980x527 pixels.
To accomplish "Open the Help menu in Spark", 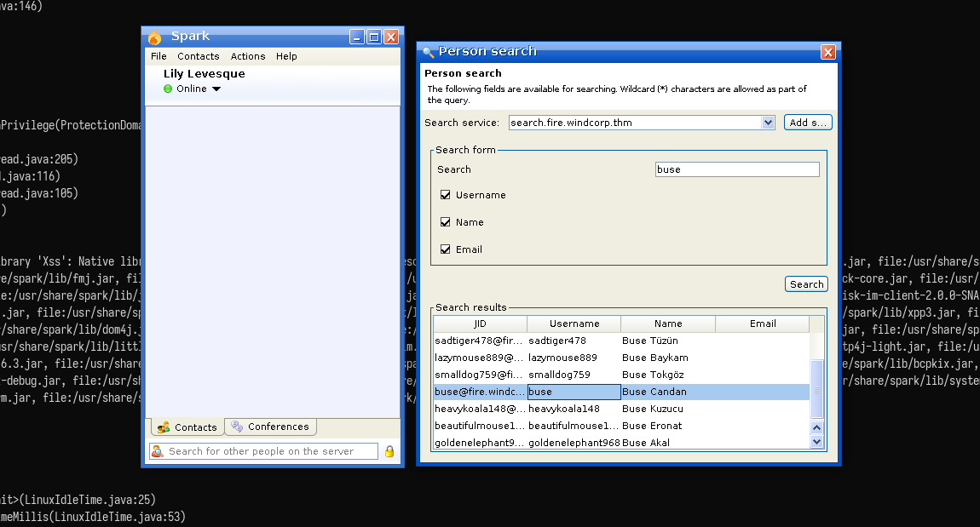I will click(x=286, y=56).
